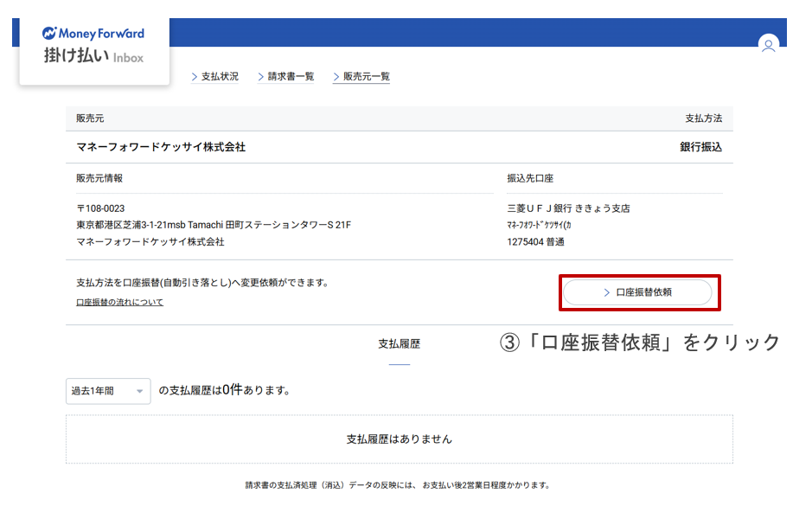Click the address line 東京都港区芝浦3-1-21msb Tamachi
Viewport: 812px width, 512px height.
click(x=214, y=225)
